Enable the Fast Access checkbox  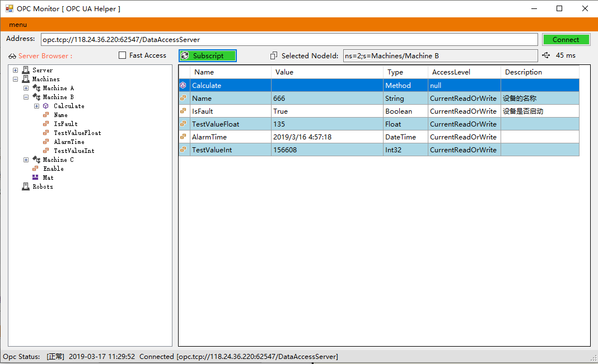point(123,55)
